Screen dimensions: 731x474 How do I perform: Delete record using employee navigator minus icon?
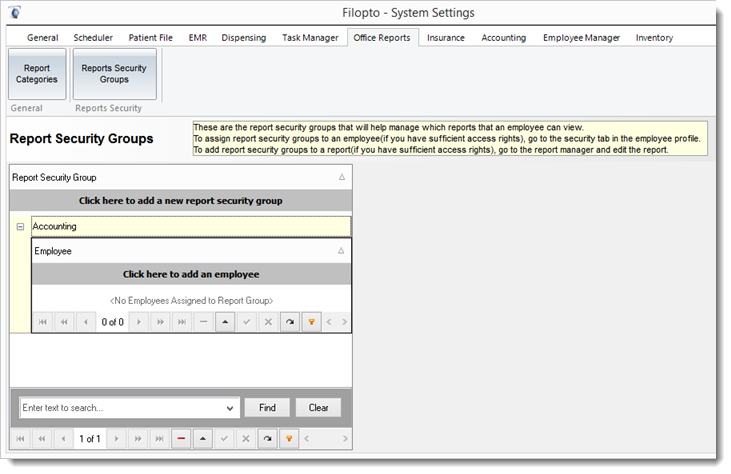tap(203, 322)
